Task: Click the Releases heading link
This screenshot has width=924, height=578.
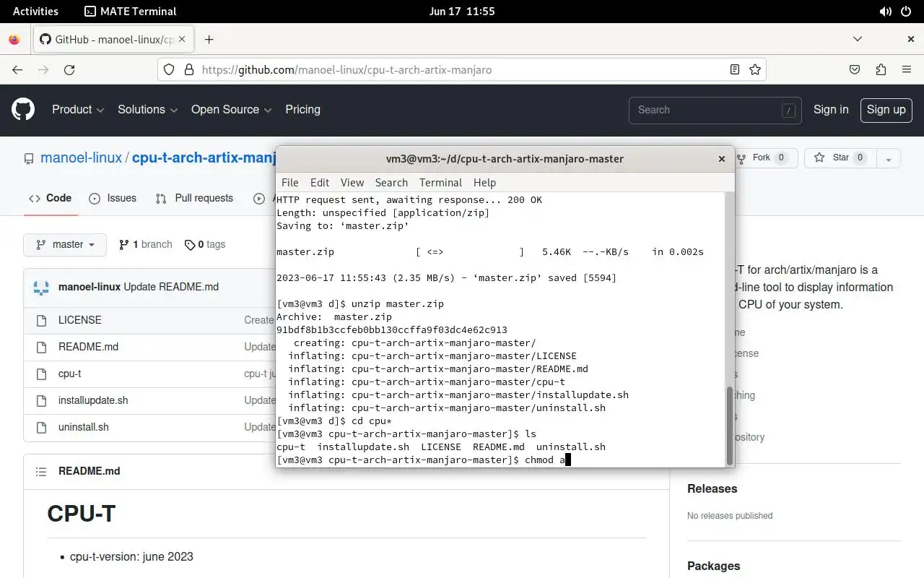Action: coord(712,489)
